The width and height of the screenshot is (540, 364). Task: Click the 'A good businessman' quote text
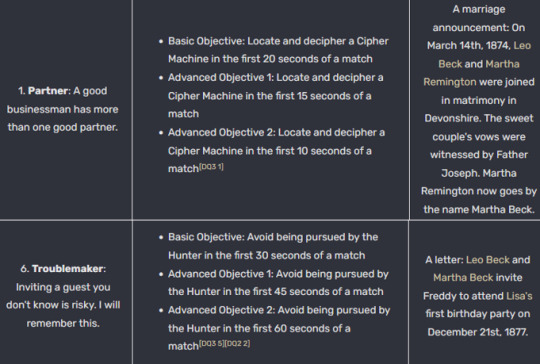pos(62,109)
